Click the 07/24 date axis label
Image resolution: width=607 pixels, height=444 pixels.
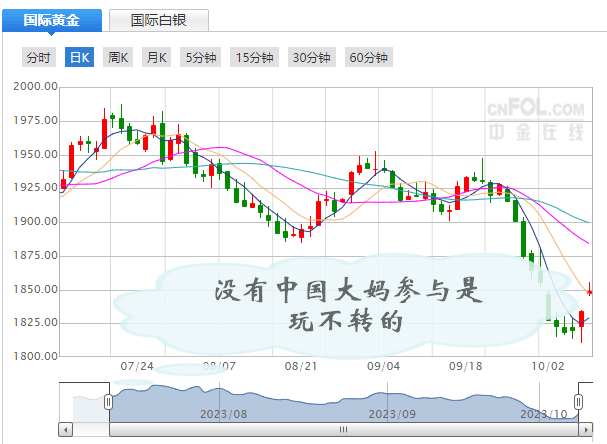(137, 366)
